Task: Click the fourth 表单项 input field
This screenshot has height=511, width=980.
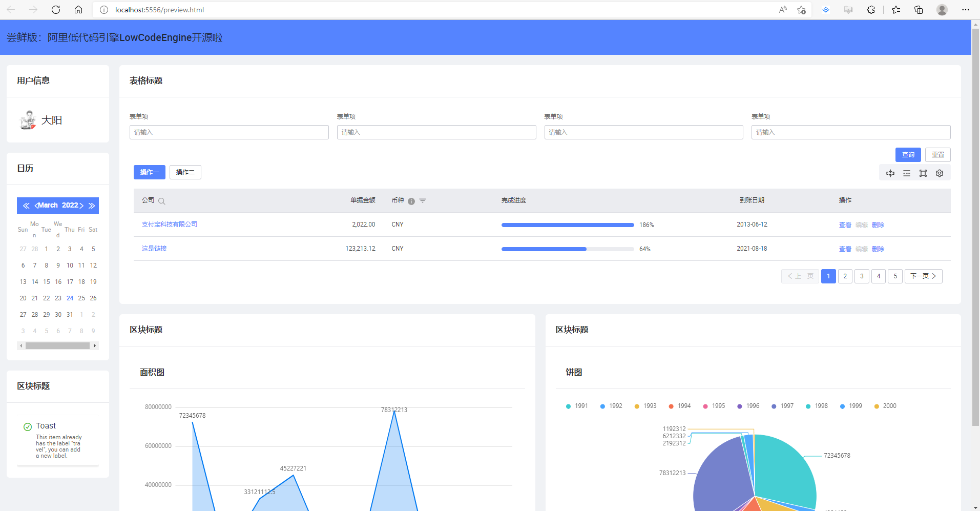Action: click(851, 132)
